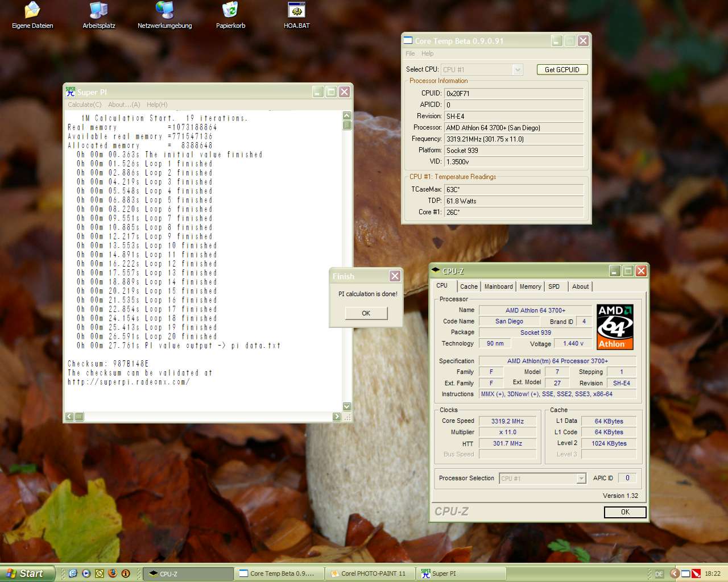Image resolution: width=728 pixels, height=582 pixels.
Task: Click the taskbar clock showing 18:22
Action: click(712, 573)
